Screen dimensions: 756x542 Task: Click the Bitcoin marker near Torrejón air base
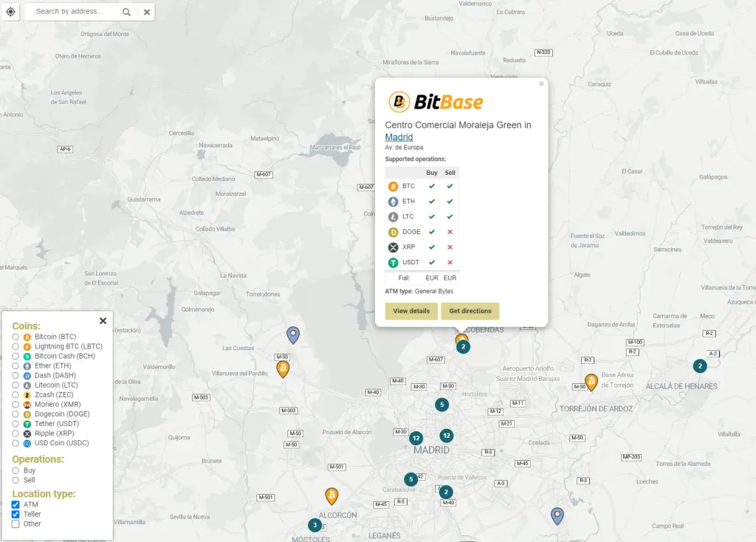coord(591,381)
